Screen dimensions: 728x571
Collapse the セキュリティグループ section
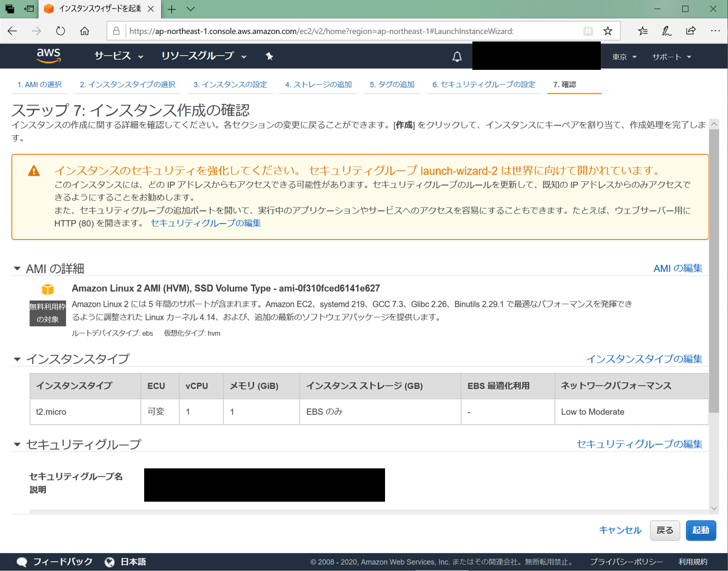click(17, 444)
